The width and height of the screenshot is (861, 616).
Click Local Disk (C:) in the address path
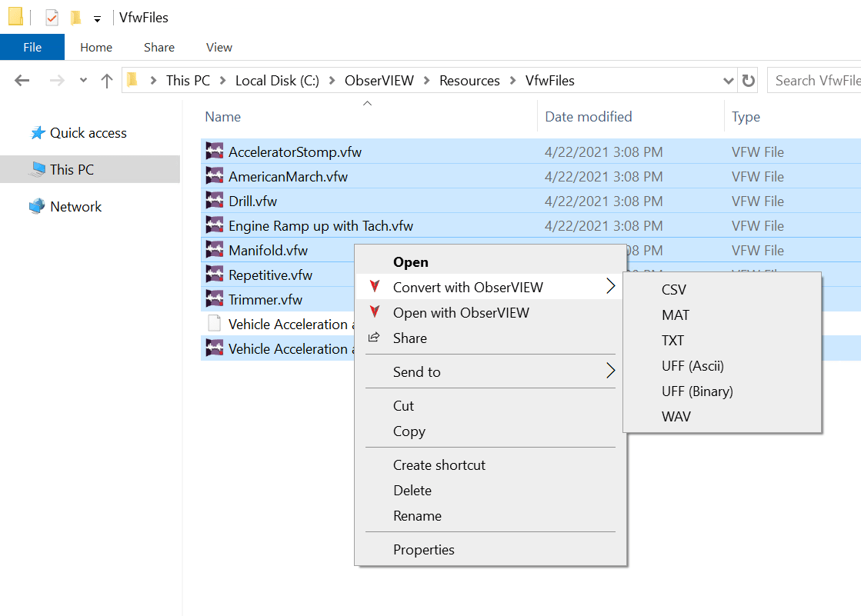[x=277, y=81]
